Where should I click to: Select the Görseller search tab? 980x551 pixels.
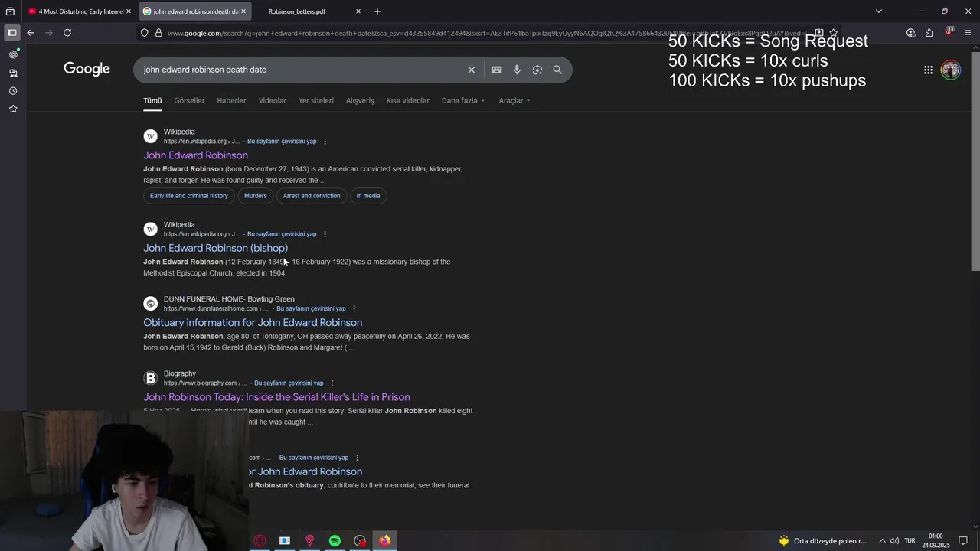coord(189,101)
